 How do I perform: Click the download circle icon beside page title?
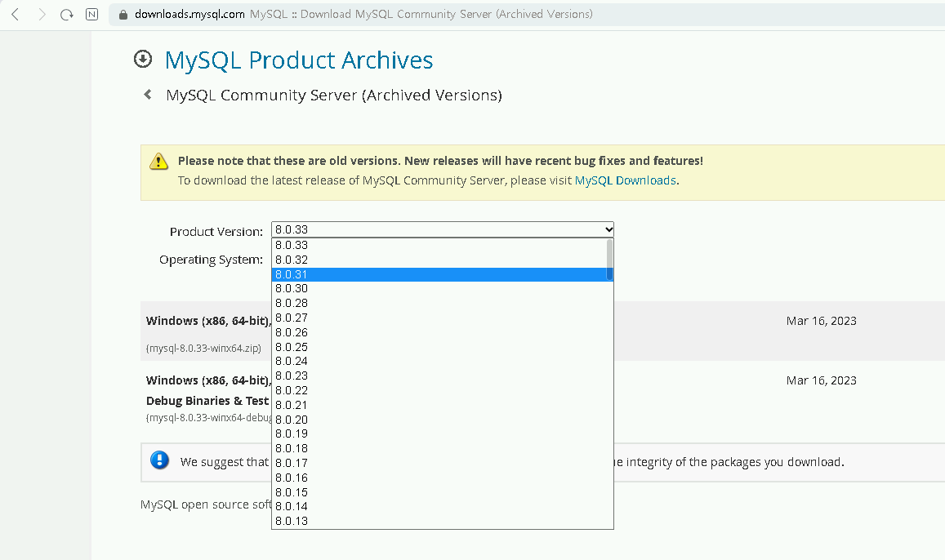[x=143, y=59]
